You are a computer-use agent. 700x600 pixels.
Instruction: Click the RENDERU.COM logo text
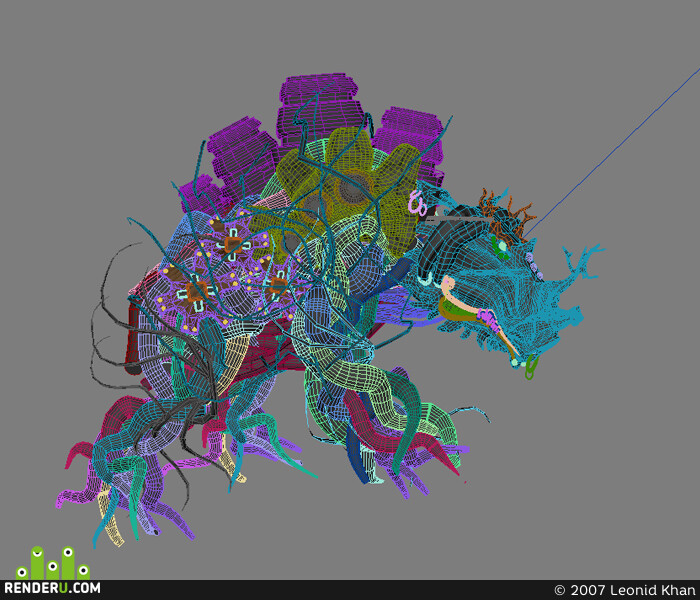pos(52,588)
